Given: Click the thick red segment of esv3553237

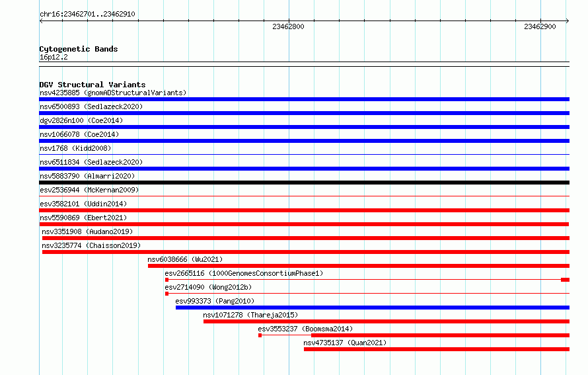Looking at the screenshot, I should [440, 335].
